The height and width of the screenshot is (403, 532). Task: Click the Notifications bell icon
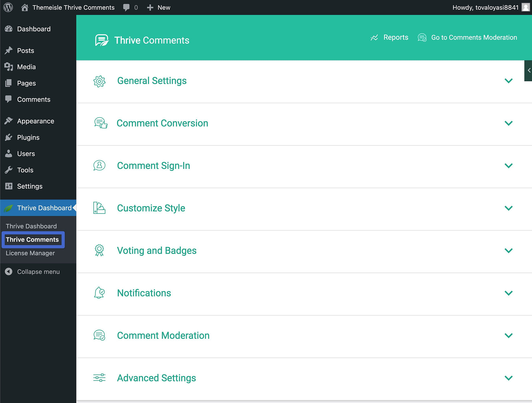[x=100, y=293]
